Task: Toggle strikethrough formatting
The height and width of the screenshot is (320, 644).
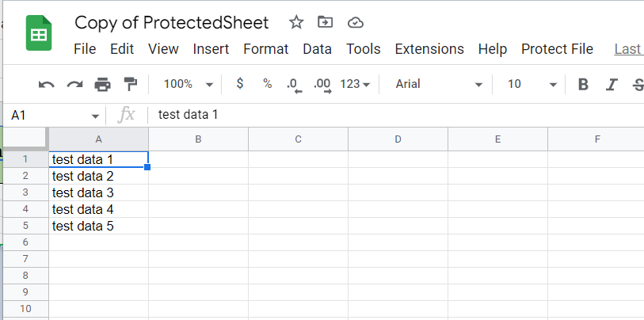Action: pyautogui.click(x=637, y=85)
